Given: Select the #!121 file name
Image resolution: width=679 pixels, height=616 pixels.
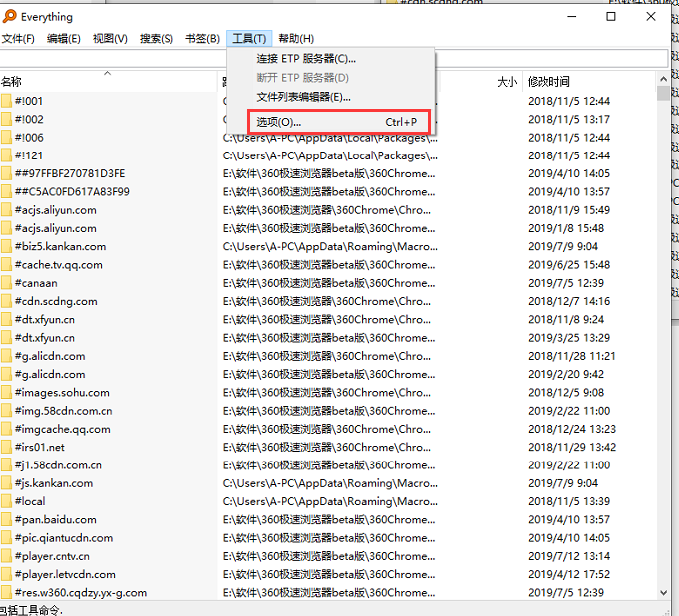Looking at the screenshot, I should [29, 155].
